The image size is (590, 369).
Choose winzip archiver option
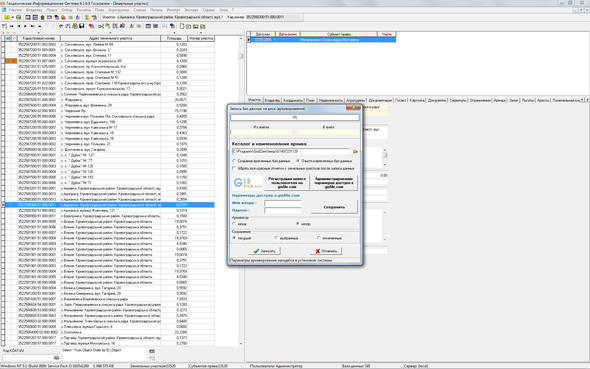(x=298, y=224)
